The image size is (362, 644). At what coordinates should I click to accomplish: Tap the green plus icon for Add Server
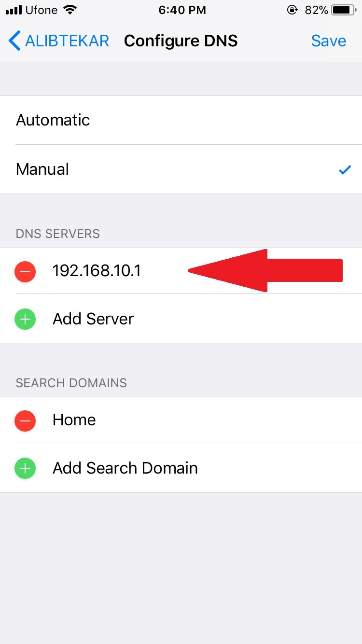click(x=25, y=319)
